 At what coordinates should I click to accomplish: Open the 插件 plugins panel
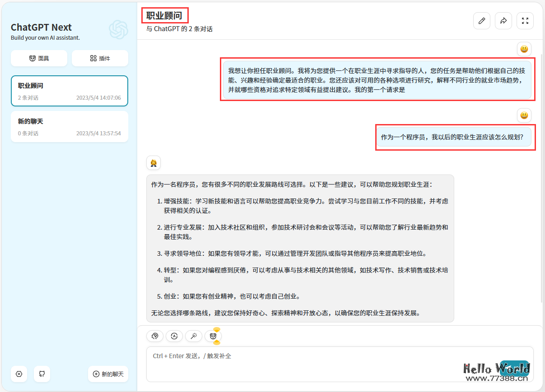click(100, 58)
